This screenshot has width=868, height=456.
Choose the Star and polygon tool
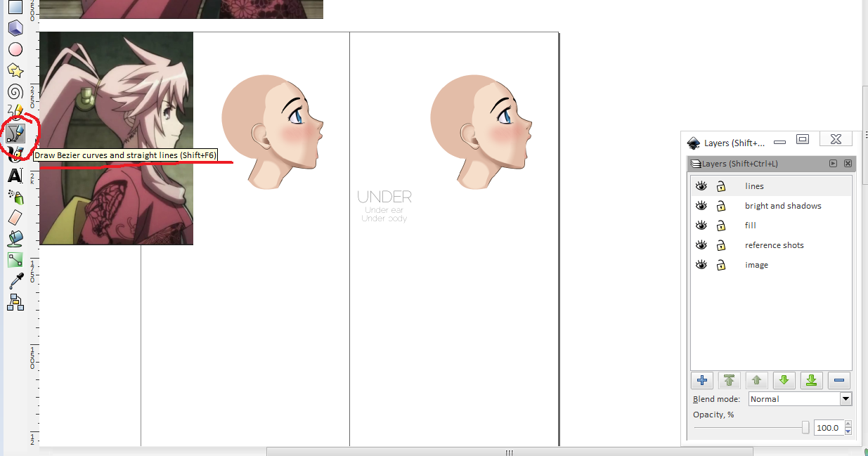click(15, 70)
